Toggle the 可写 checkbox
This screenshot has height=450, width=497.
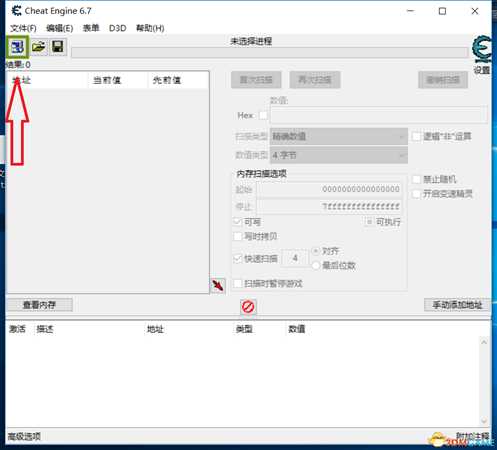tap(238, 222)
